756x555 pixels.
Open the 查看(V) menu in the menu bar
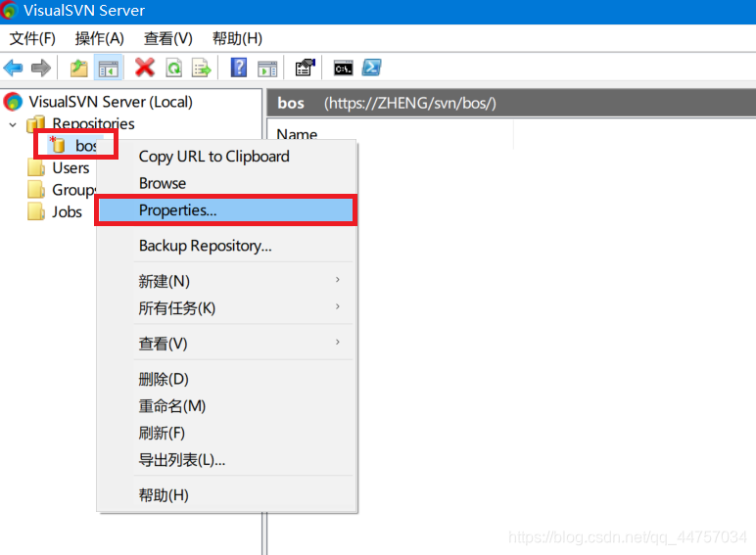tap(167, 38)
